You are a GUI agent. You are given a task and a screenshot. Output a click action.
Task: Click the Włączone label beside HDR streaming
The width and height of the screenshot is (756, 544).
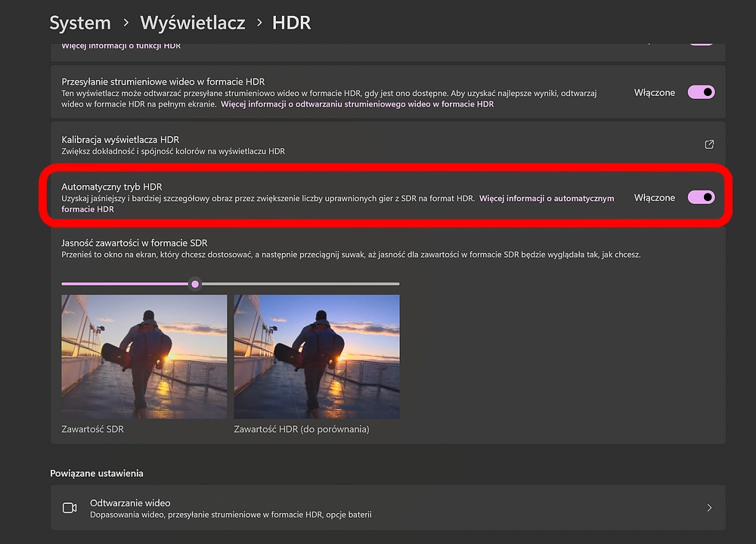654,92
